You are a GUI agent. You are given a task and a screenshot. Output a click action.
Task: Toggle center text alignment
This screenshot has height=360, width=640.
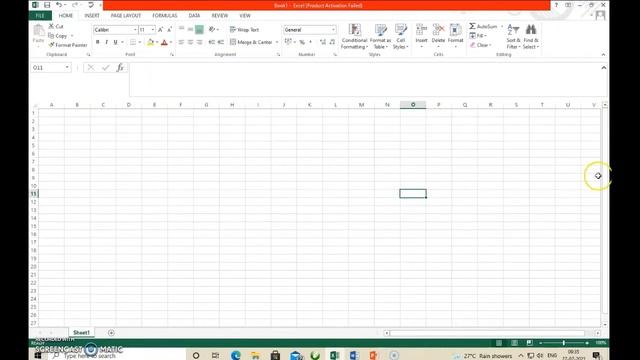tap(190, 42)
